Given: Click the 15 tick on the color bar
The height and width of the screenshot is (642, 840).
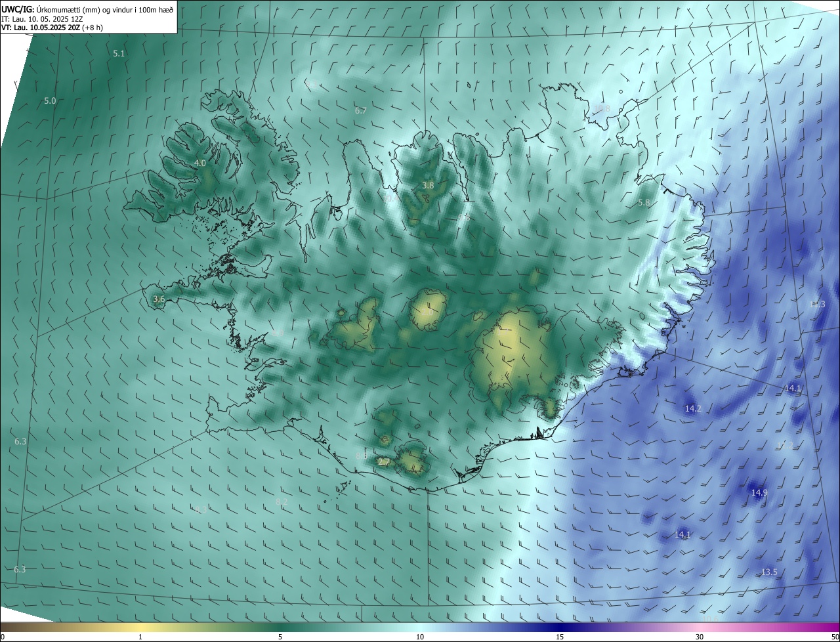Looking at the screenshot, I should click(560, 637).
